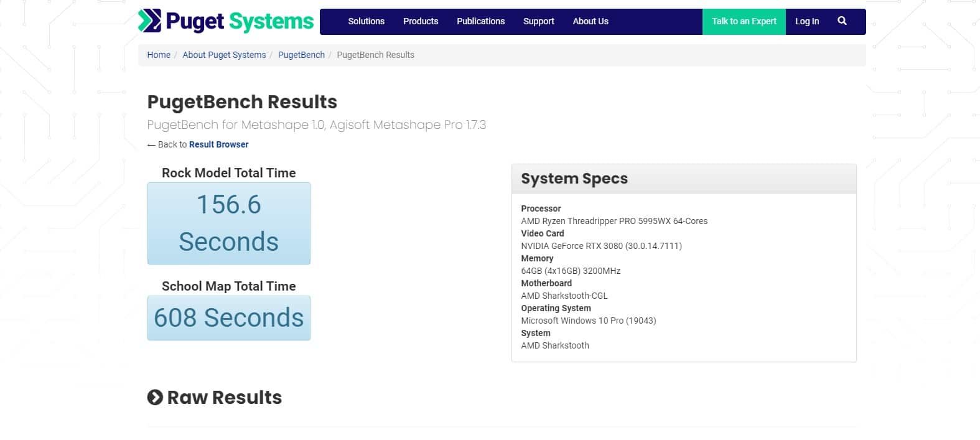Click the AMD Ryzen Threadripper PRO processor text

(614, 221)
